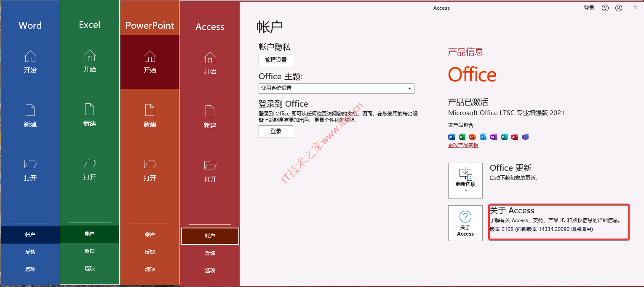Click the Word title in the blue panel

click(30, 25)
